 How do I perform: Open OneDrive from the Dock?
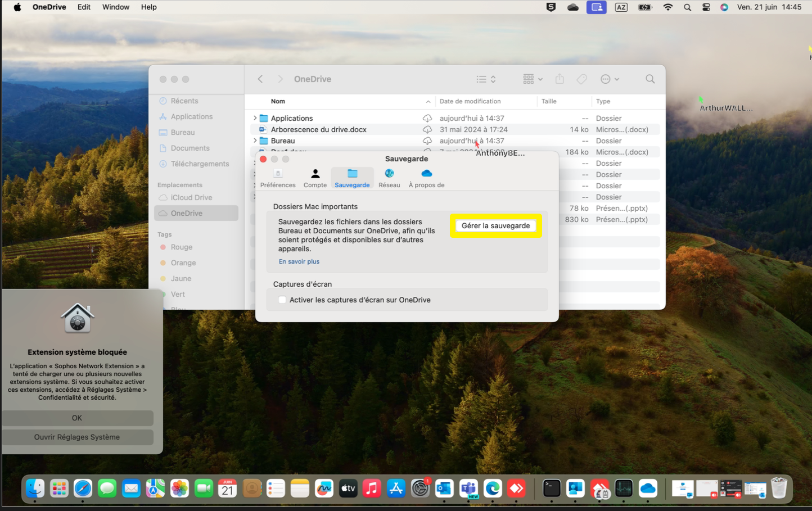pyautogui.click(x=648, y=489)
